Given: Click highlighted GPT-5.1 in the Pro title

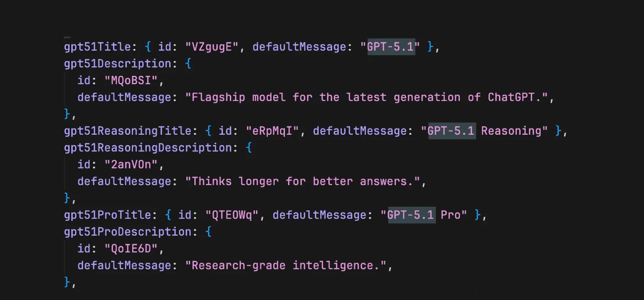Looking at the screenshot, I should 411,215.
